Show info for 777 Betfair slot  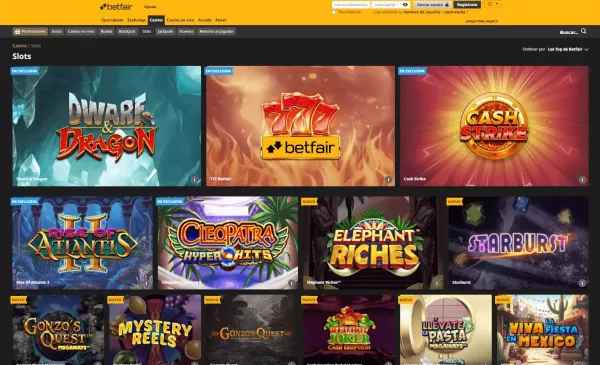click(x=388, y=179)
